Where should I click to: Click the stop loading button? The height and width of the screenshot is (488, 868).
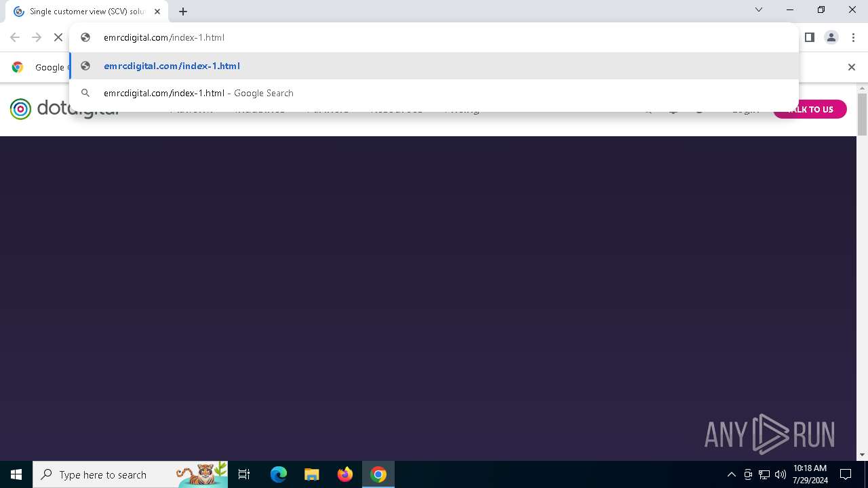tap(58, 37)
